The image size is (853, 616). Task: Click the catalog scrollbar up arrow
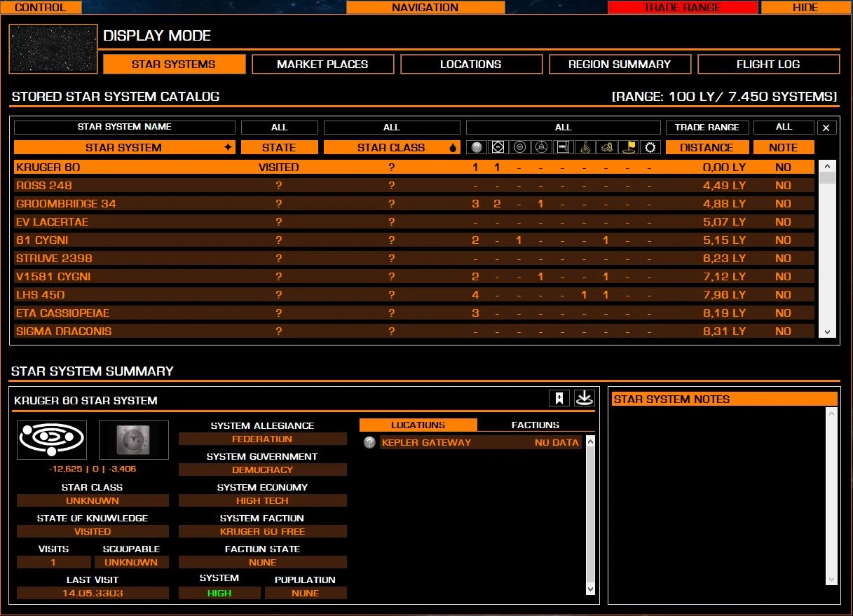828,166
